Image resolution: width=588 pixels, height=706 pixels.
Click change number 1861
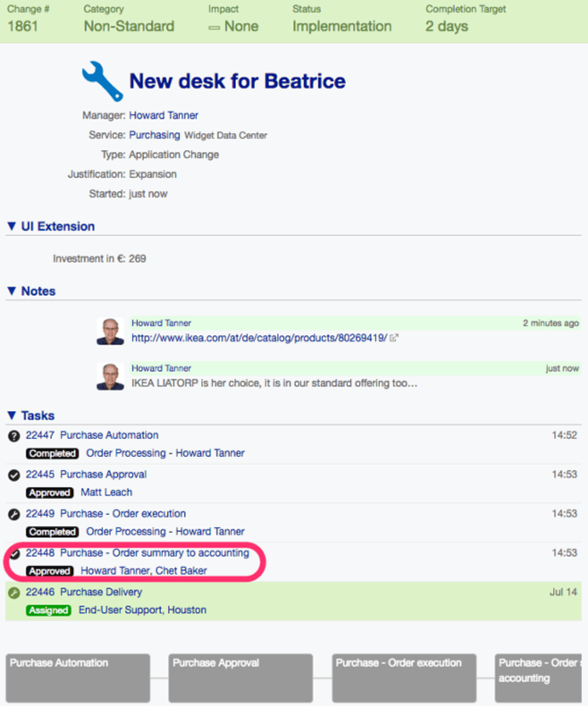[x=23, y=26]
